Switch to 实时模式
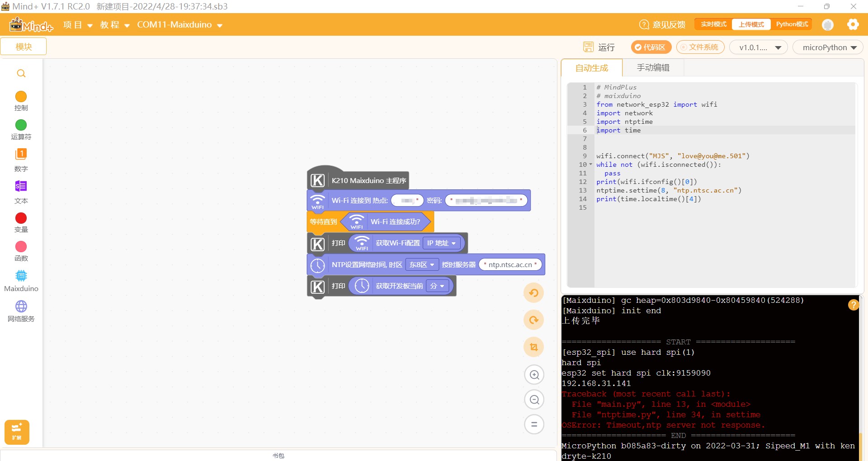 click(x=713, y=24)
